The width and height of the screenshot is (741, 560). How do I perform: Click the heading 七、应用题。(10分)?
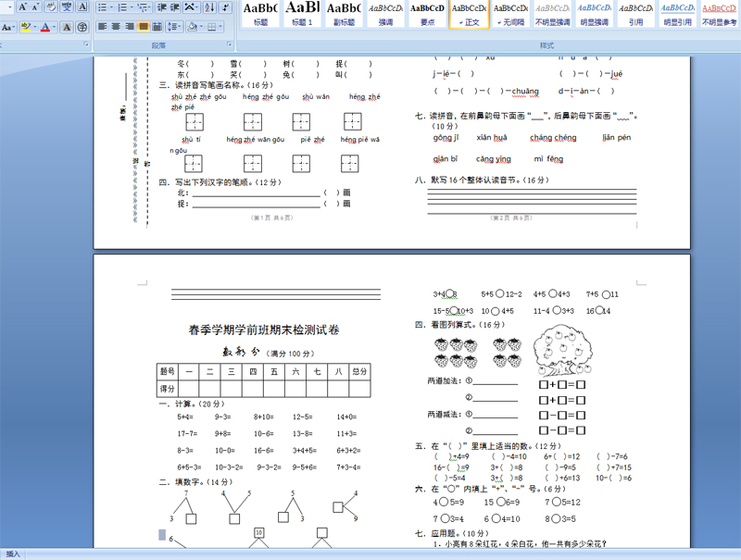click(452, 533)
